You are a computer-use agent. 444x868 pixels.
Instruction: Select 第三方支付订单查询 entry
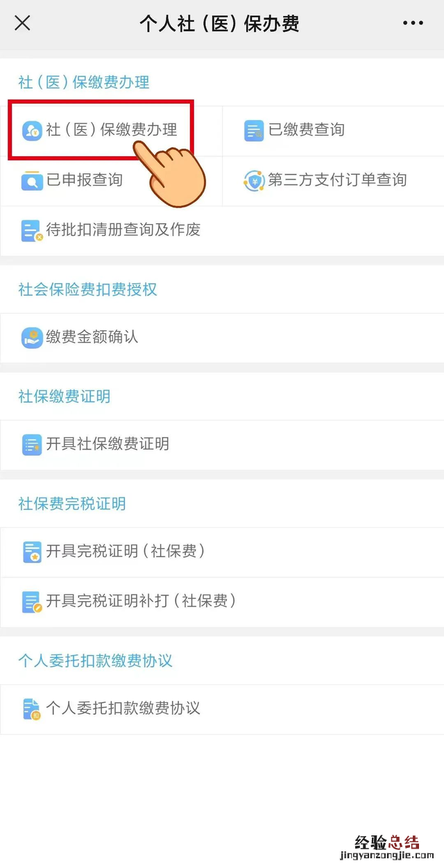[337, 180]
